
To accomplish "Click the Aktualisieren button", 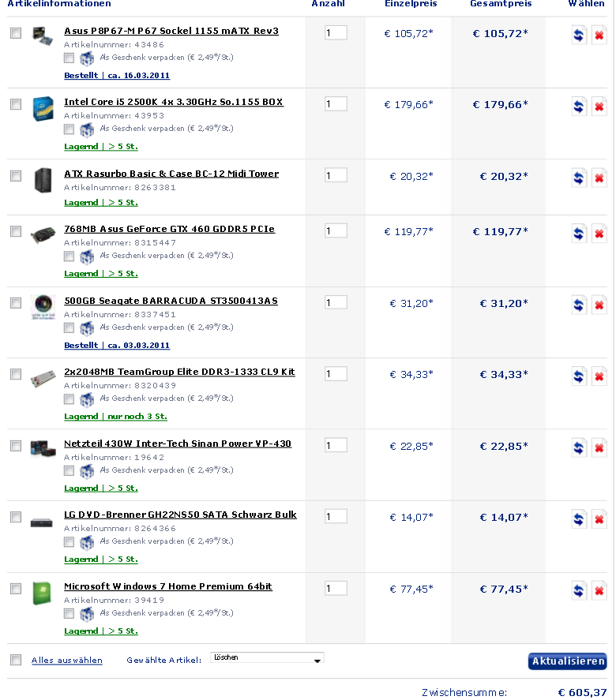I will [x=567, y=661].
